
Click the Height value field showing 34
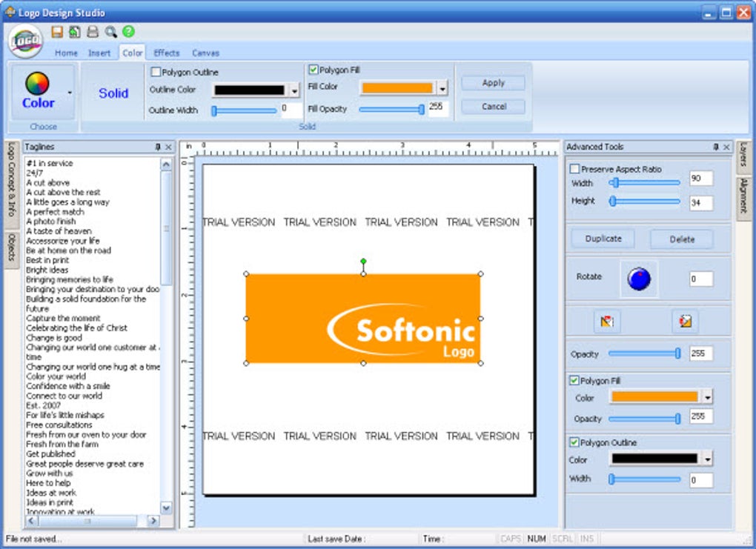click(700, 203)
